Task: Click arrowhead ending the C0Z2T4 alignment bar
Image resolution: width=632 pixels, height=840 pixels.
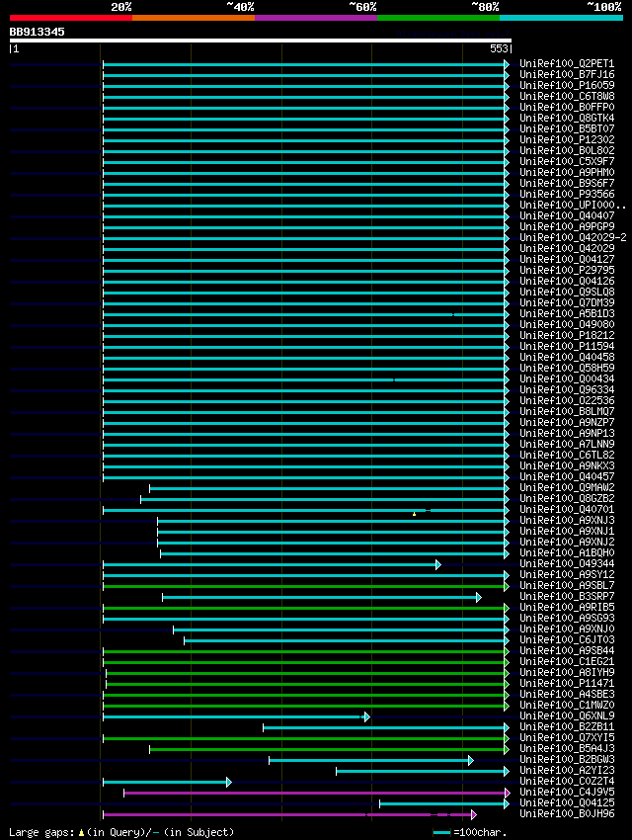Action: (228, 782)
